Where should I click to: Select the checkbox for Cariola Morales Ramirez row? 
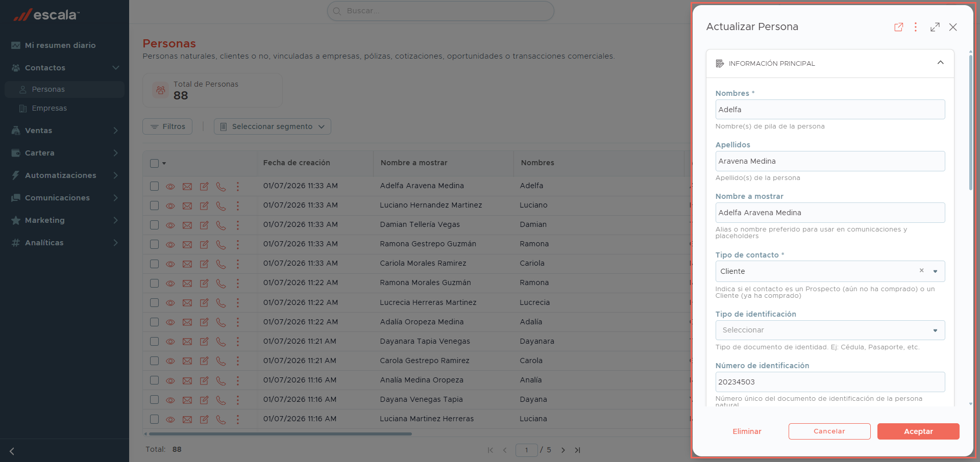[x=154, y=264]
